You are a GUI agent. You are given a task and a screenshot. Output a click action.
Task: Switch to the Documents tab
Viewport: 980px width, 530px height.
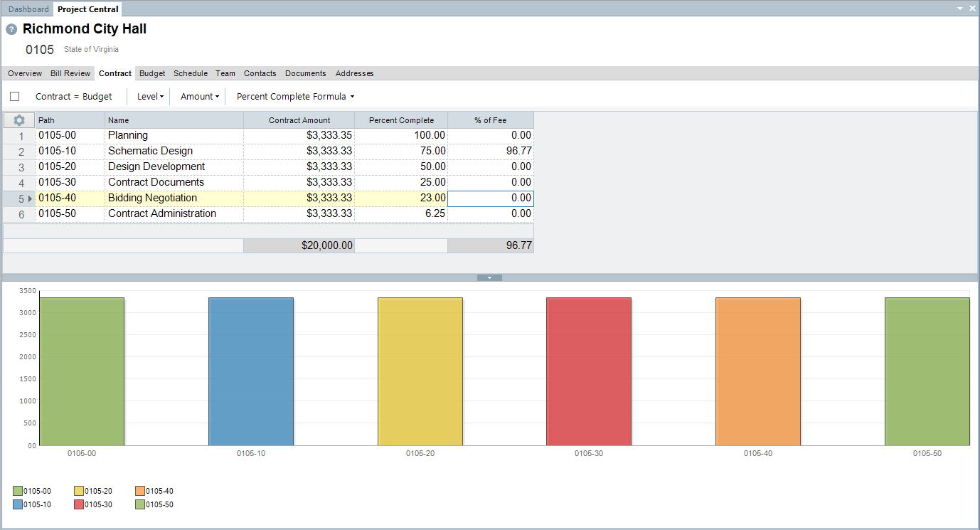[306, 73]
